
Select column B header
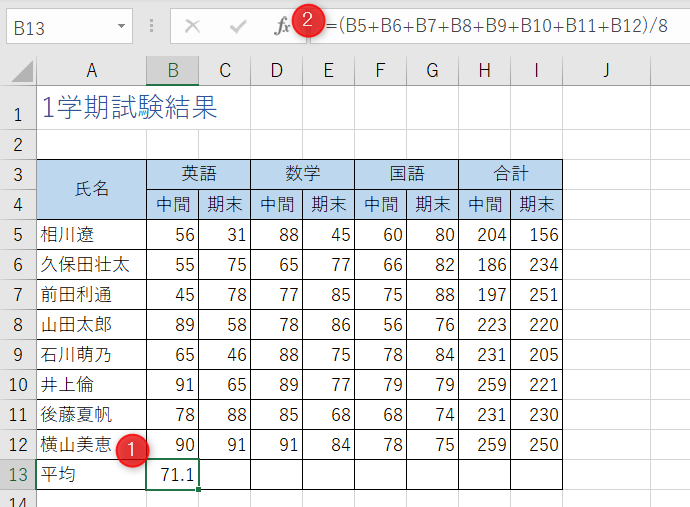[x=172, y=70]
